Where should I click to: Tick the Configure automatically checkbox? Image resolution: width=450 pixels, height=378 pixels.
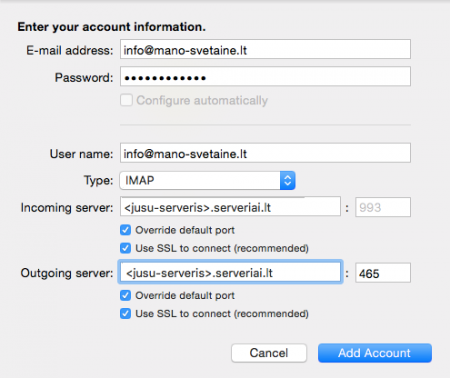[x=126, y=100]
